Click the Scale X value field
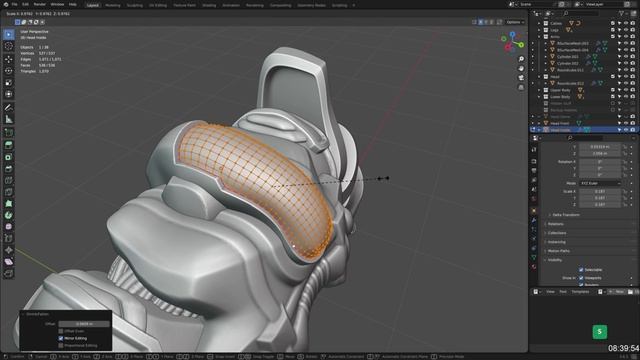The image size is (640, 360). pos(600,191)
